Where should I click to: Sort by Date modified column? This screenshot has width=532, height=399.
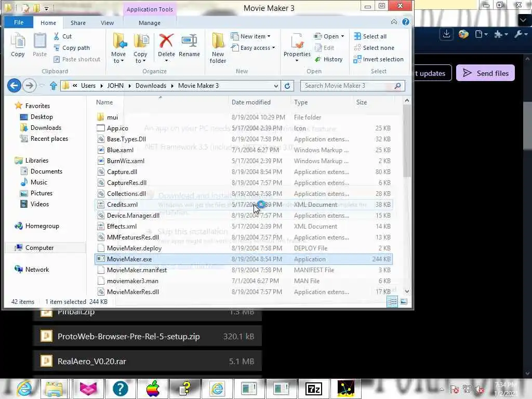[251, 102]
